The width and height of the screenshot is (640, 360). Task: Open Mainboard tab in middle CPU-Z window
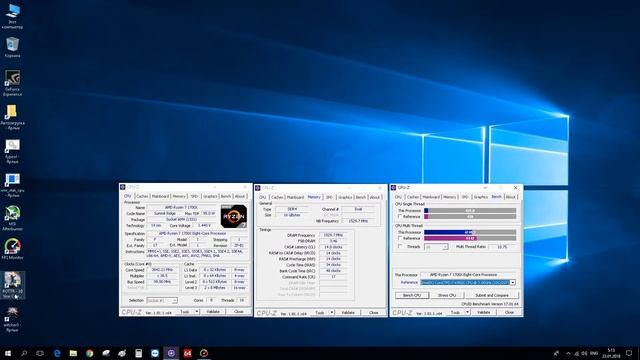(x=295, y=197)
